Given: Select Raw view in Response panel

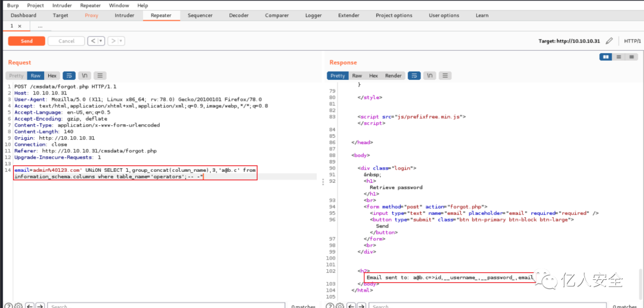Looking at the screenshot, I should tap(357, 76).
